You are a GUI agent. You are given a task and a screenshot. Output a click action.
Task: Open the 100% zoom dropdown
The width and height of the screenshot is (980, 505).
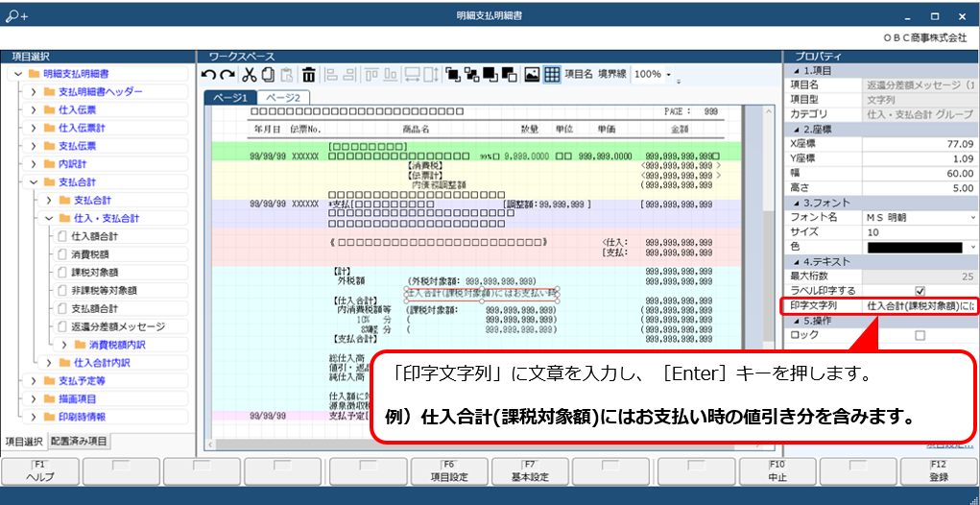[669, 75]
